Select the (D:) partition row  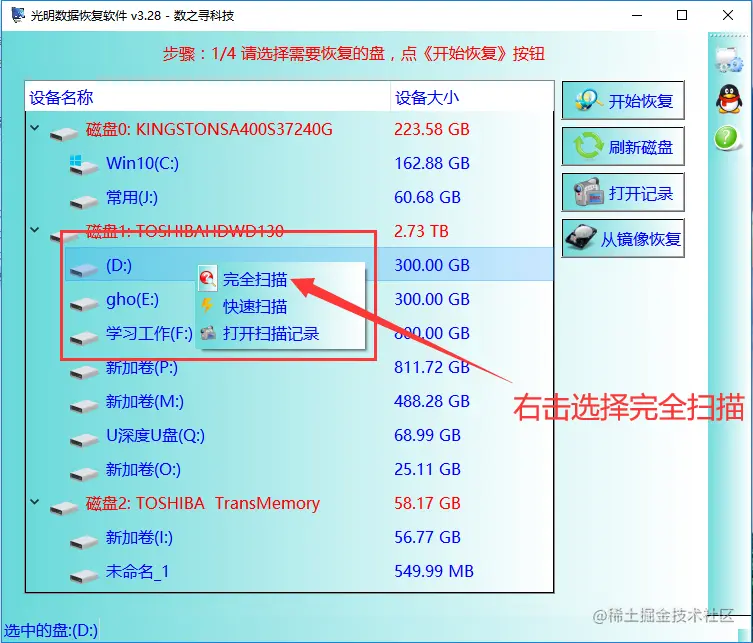pyautogui.click(x=309, y=265)
